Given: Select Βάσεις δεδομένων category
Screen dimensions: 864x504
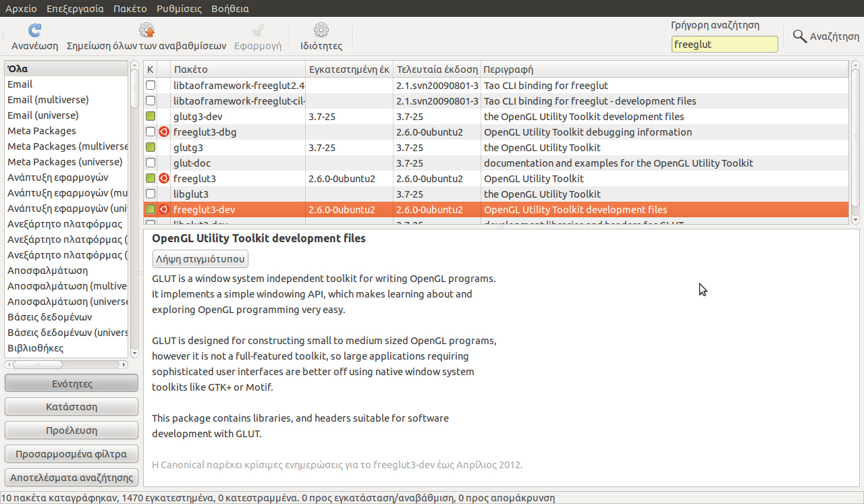Looking at the screenshot, I should pyautogui.click(x=66, y=317).
